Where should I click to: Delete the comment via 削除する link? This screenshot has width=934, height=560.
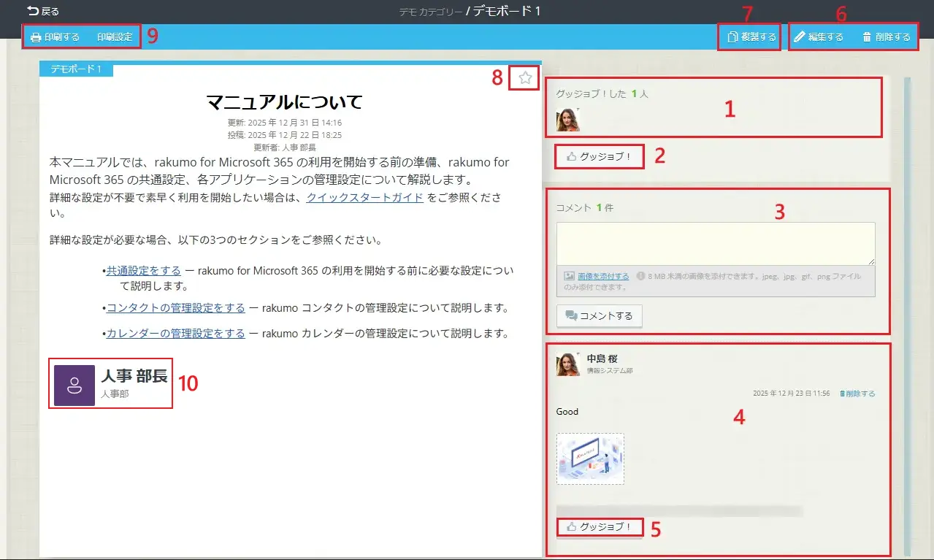pyautogui.click(x=857, y=394)
